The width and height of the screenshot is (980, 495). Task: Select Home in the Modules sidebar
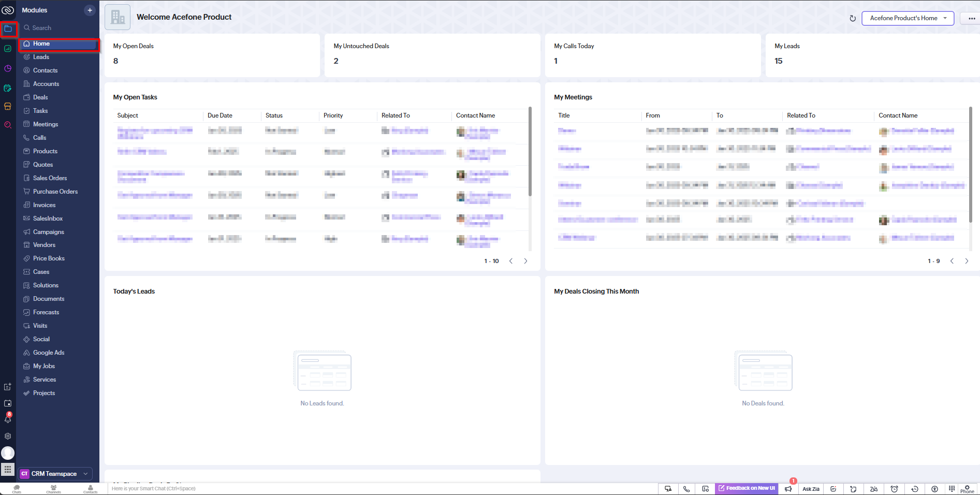tap(58, 44)
